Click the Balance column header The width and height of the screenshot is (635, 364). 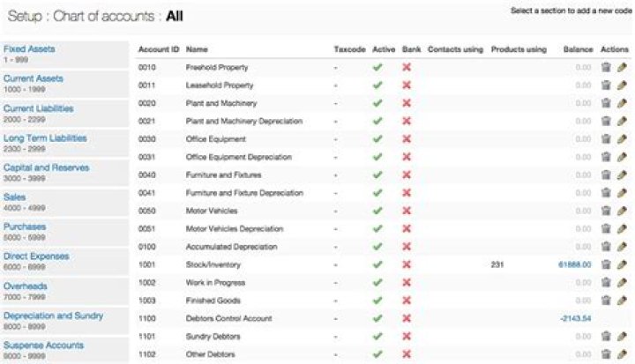click(x=578, y=49)
